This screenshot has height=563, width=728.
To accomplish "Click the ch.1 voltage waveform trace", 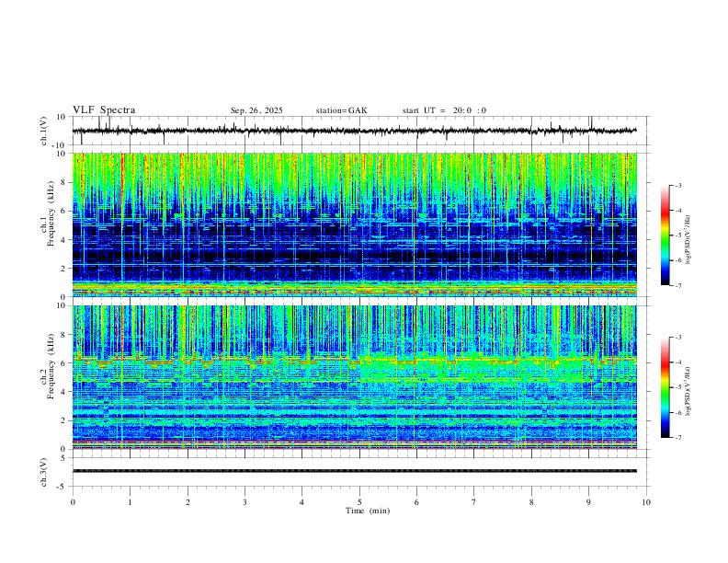I will click(354, 131).
